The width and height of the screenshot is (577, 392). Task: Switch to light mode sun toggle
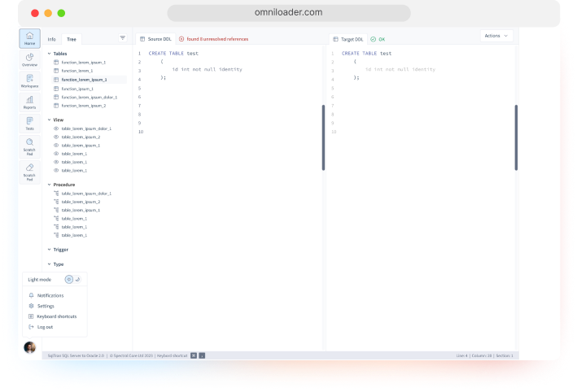tap(69, 280)
